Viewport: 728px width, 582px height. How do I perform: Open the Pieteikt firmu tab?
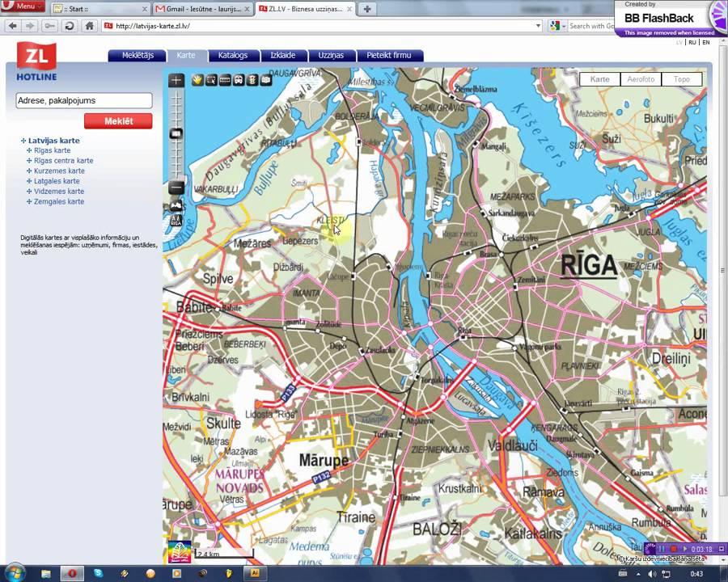tap(389, 55)
